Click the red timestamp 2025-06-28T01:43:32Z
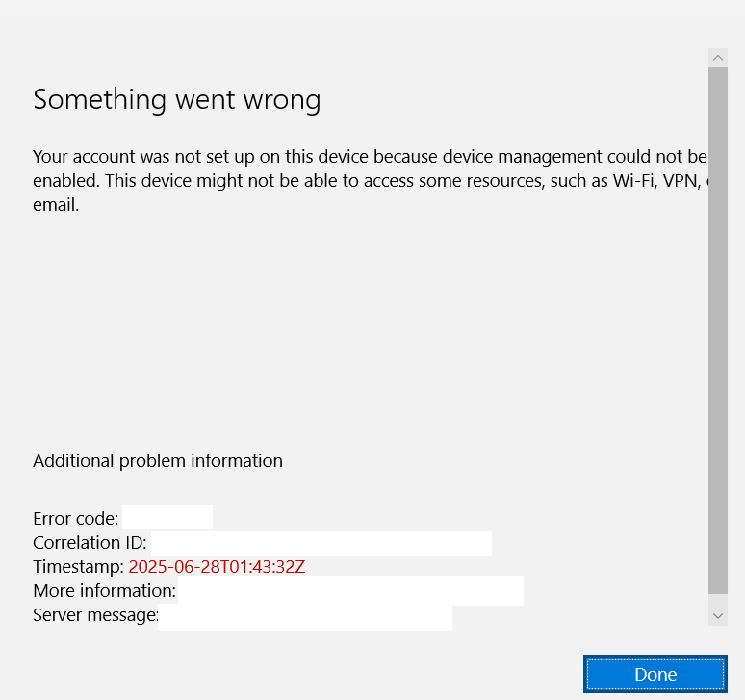745x700 pixels. pyautogui.click(x=217, y=567)
